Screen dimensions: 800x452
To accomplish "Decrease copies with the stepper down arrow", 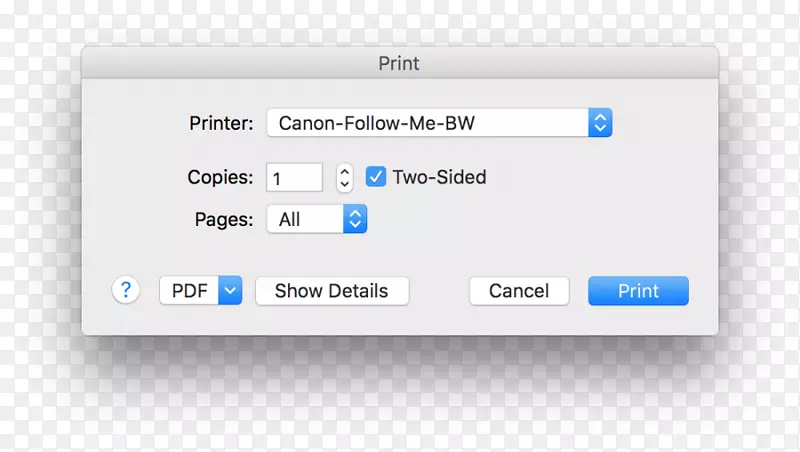I will coord(345,184).
